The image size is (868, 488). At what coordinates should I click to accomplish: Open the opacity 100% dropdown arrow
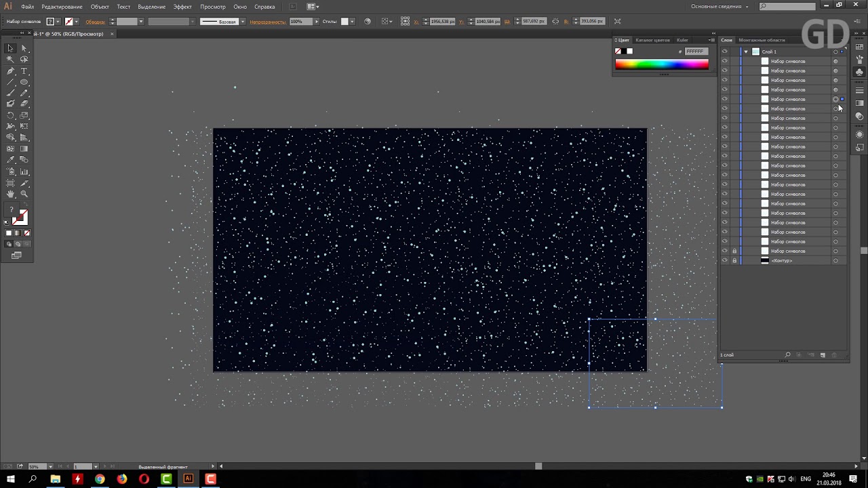coord(316,22)
